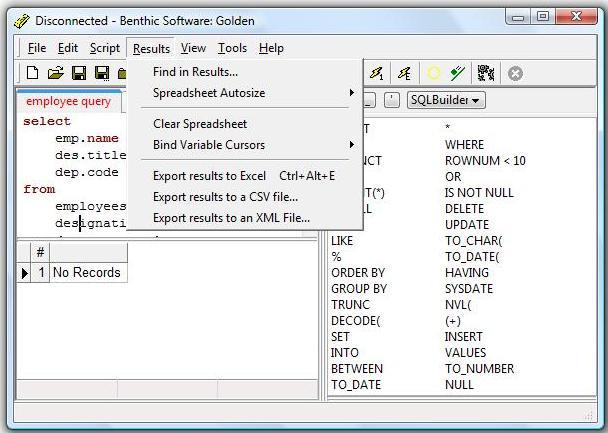
Task: Click the second Save disk icon
Action: click(102, 73)
